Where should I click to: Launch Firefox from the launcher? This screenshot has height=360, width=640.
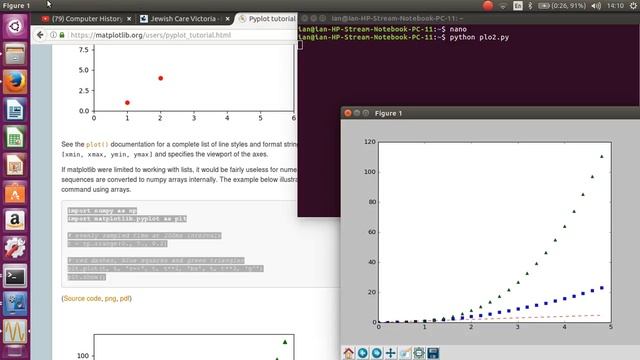[x=15, y=82]
